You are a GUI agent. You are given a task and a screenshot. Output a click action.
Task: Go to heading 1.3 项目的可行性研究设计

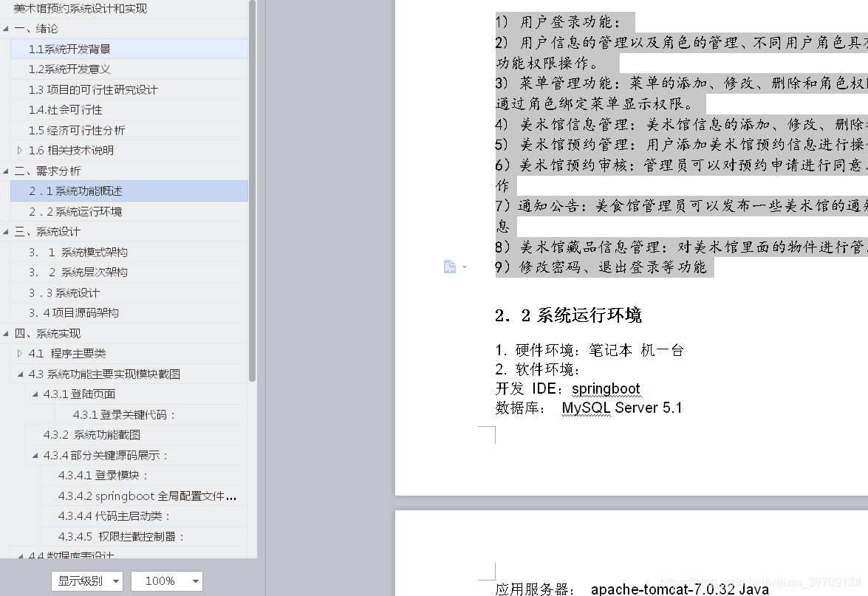(x=129, y=89)
